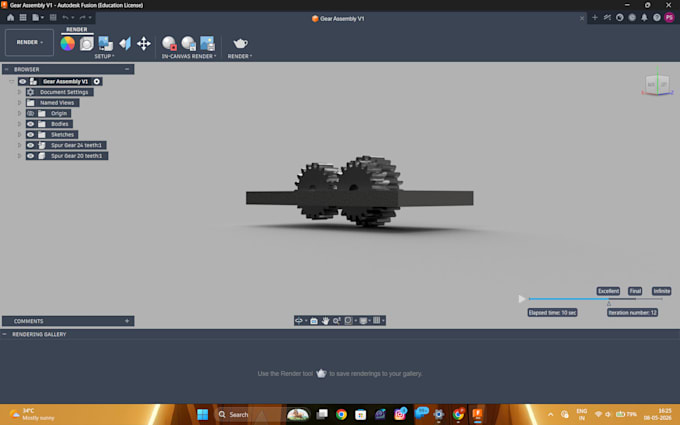Select the Excellent render quality marker
Viewport: 680px width, 425px height.
click(x=608, y=291)
